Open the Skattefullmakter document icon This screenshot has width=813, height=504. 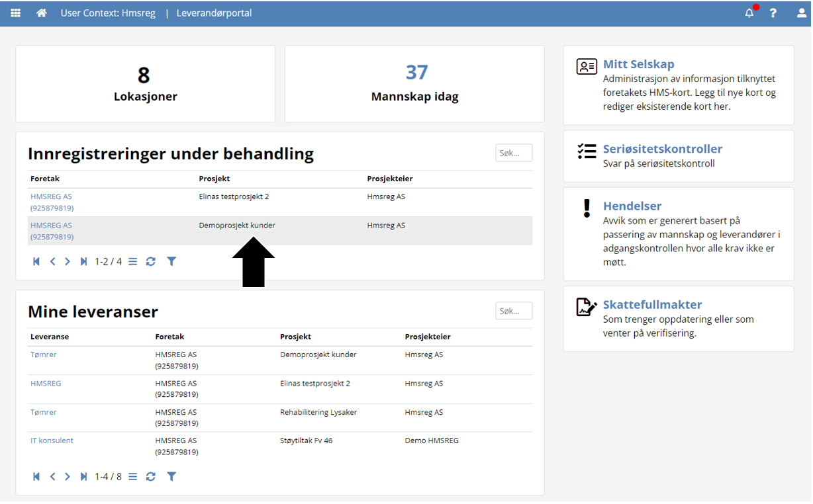click(x=585, y=306)
